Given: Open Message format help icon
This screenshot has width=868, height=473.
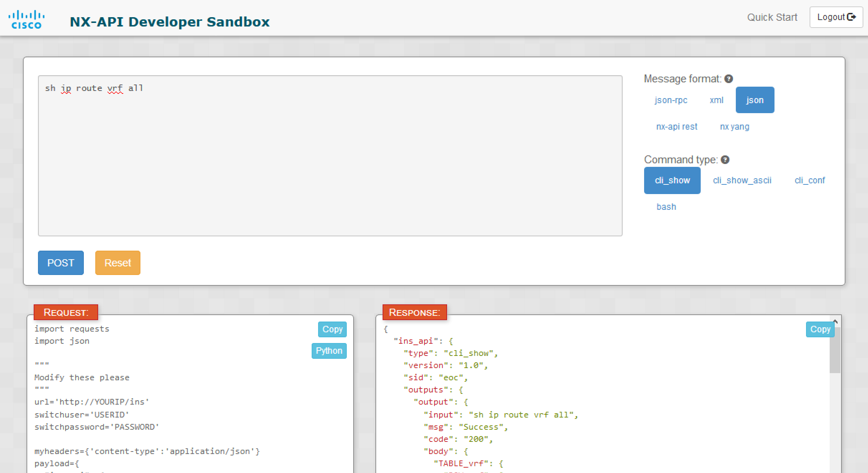Looking at the screenshot, I should click(x=729, y=79).
